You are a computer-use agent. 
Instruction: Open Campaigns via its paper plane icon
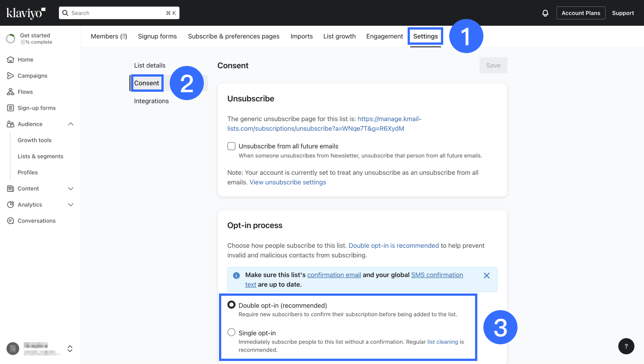pos(11,76)
